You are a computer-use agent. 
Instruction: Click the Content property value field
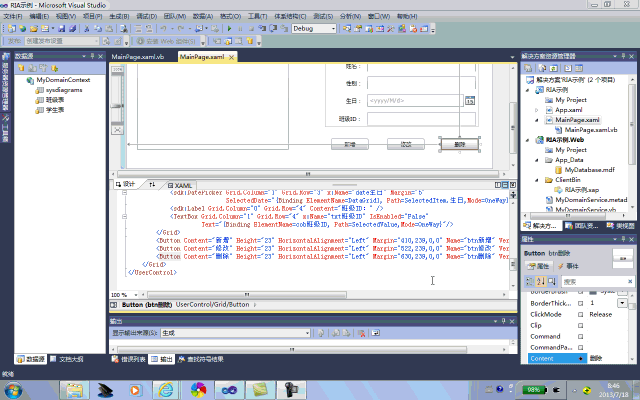[x=603, y=357]
